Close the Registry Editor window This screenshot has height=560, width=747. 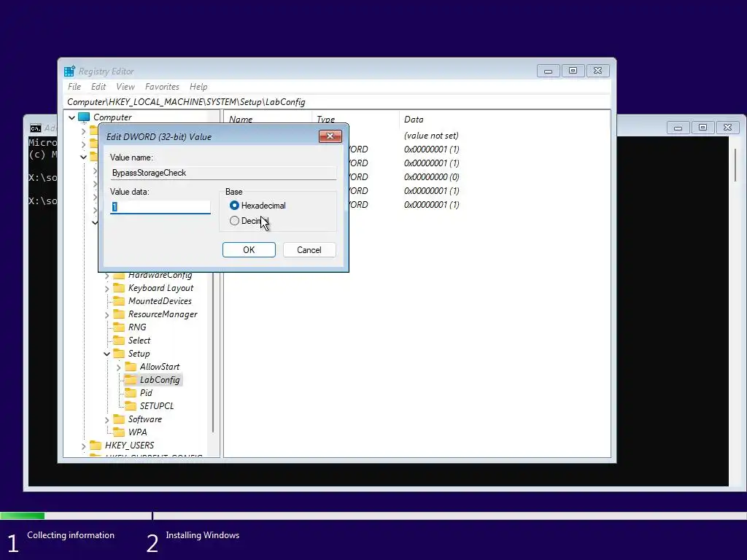tap(598, 71)
